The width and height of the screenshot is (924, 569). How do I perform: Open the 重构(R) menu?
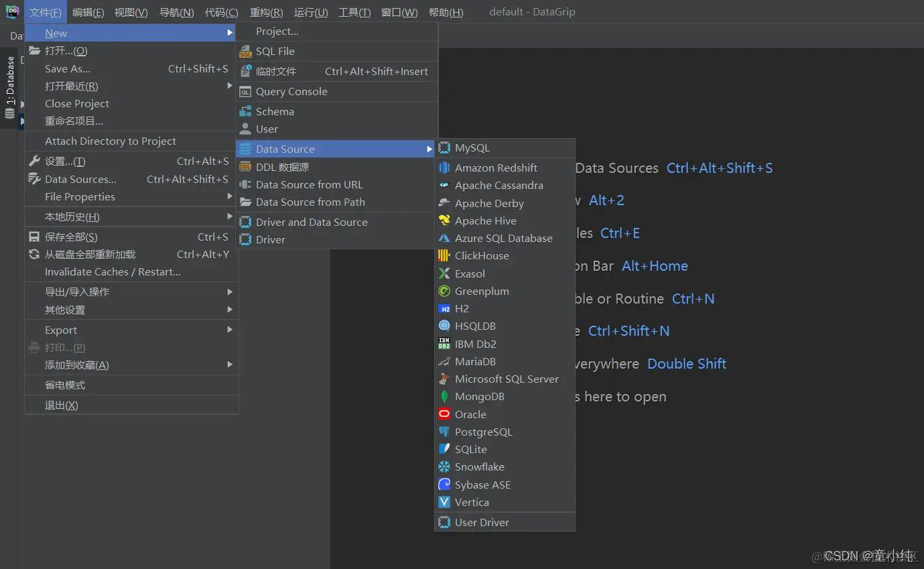(x=266, y=12)
